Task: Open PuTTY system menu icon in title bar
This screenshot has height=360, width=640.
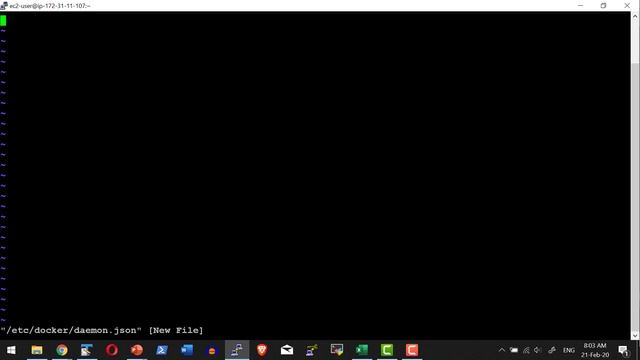Action: (4, 6)
